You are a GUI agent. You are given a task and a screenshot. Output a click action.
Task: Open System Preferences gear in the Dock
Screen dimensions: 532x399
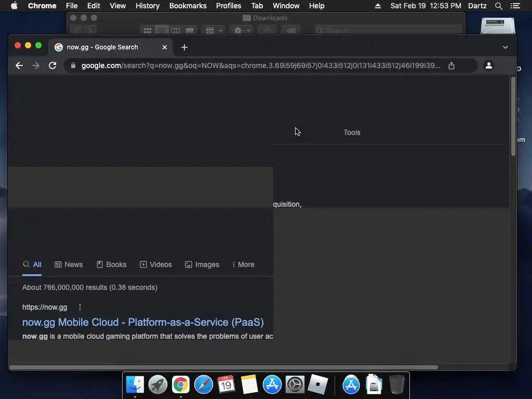pos(295,385)
